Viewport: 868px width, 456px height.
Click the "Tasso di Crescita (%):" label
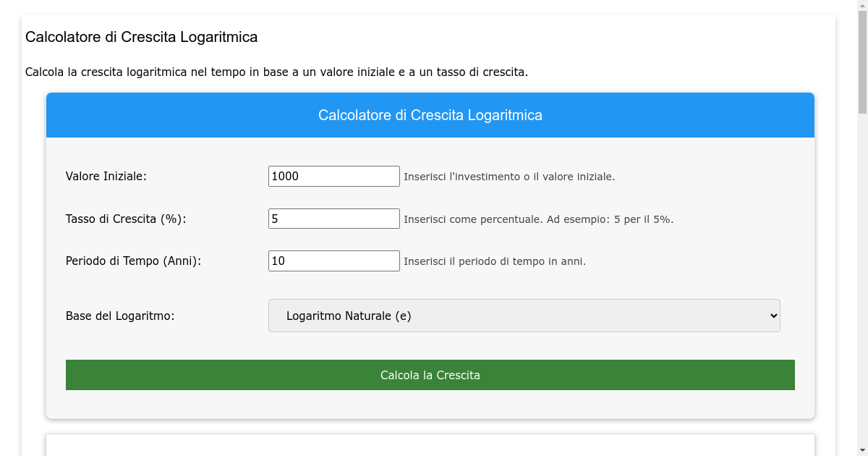coord(126,219)
